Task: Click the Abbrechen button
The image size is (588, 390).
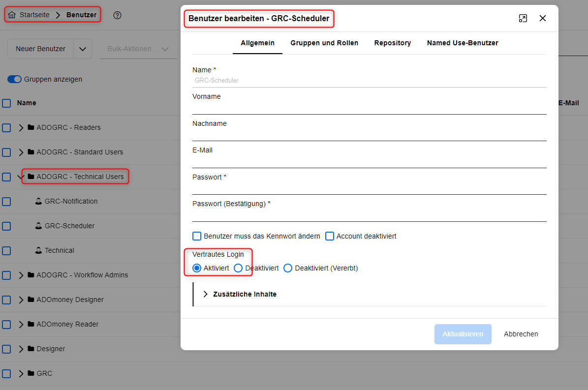Action: 521,334
